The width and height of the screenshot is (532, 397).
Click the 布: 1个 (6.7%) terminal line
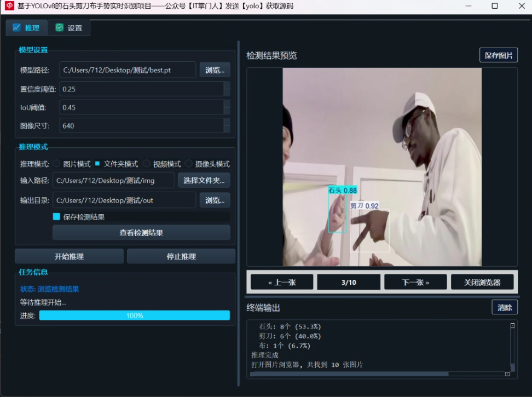285,346
